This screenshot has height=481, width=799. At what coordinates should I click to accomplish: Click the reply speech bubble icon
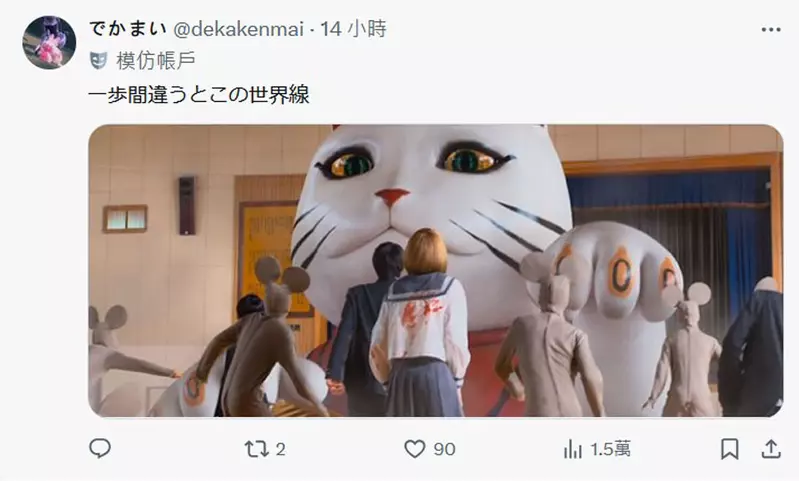[100, 449]
